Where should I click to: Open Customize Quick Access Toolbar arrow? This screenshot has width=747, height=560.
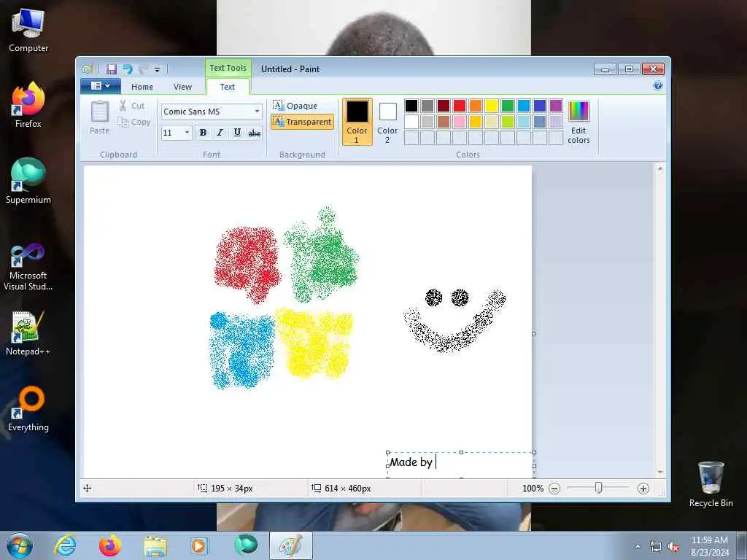click(158, 69)
